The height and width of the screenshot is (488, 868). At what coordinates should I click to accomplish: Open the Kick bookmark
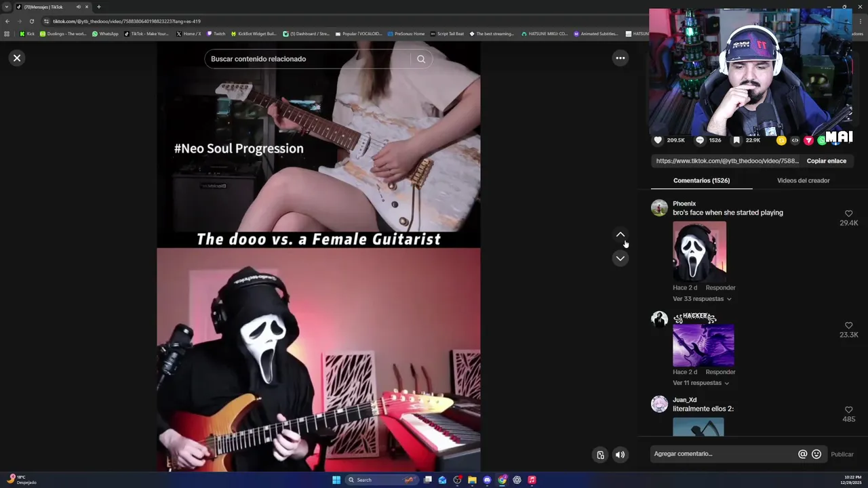(x=27, y=34)
